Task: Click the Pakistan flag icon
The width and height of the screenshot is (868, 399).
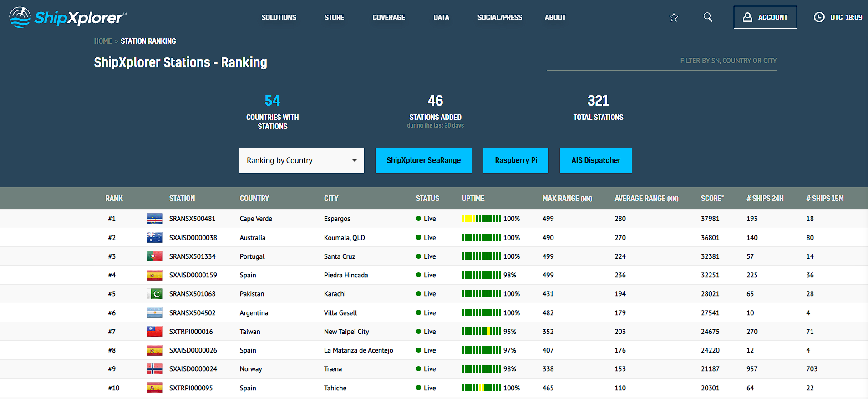Action: (155, 294)
